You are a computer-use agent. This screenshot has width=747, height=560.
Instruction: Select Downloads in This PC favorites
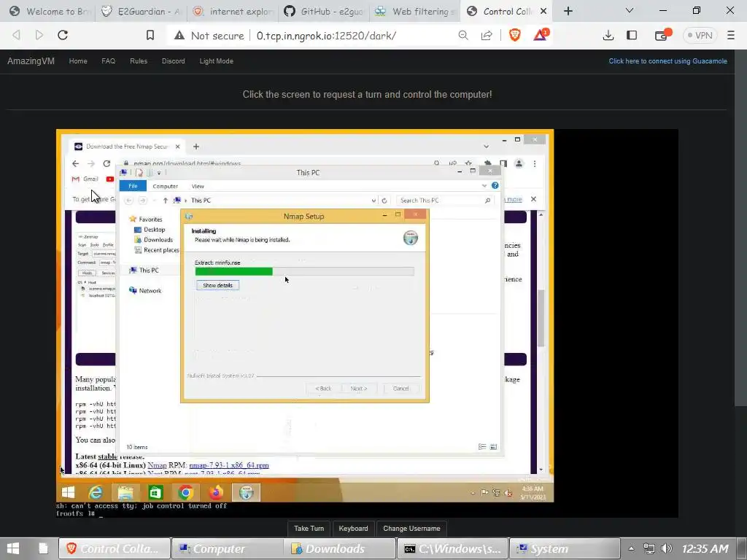tap(153, 239)
